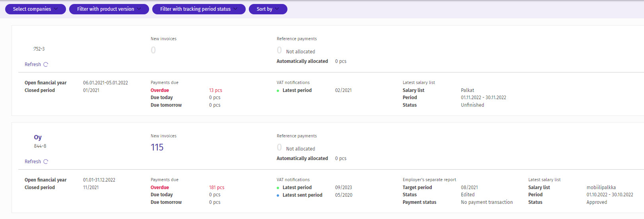644x219 pixels.
Task: Click the 115 new invoices count
Action: point(157,147)
